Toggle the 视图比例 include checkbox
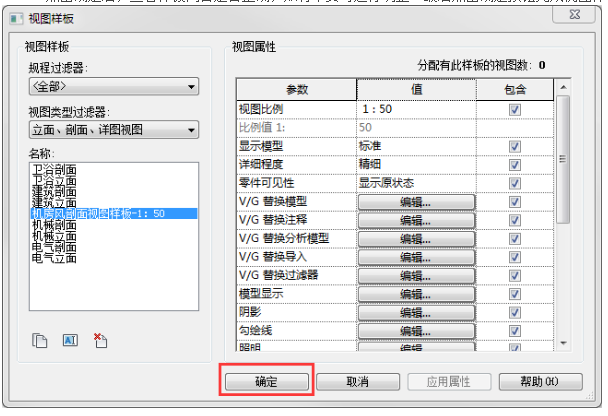 click(x=515, y=108)
